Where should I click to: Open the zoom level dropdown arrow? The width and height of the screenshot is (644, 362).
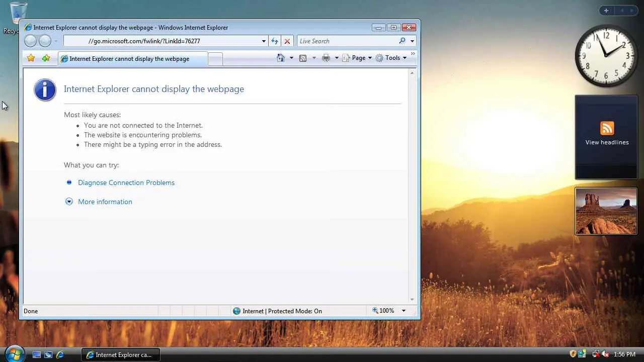coord(404,311)
